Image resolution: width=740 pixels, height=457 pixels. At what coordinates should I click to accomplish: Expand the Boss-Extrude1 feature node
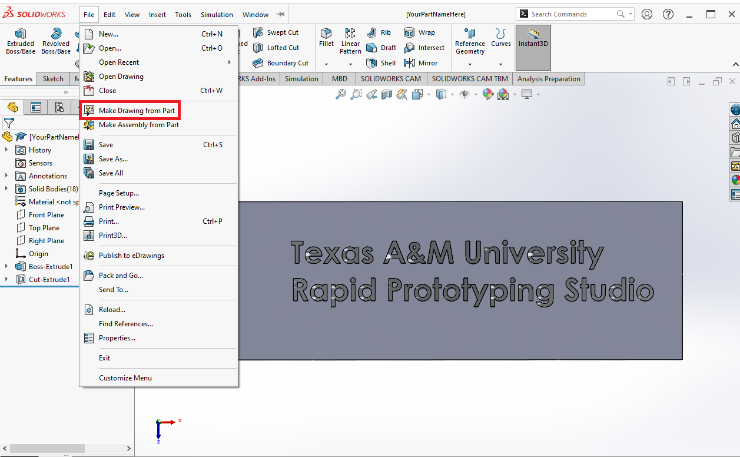point(6,266)
